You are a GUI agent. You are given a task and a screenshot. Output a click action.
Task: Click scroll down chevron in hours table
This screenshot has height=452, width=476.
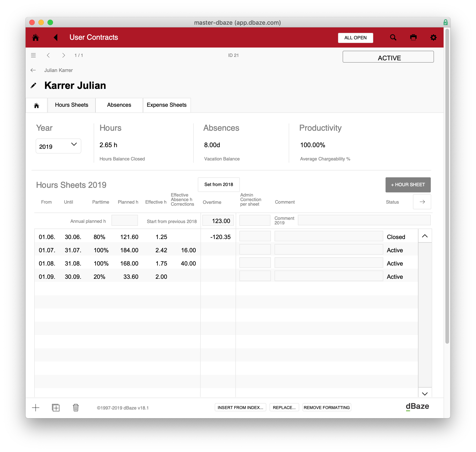click(x=424, y=394)
